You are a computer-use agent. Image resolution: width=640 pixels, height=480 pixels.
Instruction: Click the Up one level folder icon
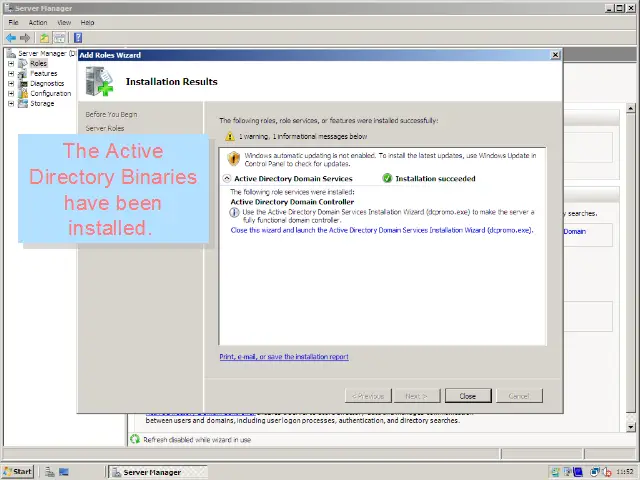pos(44,38)
